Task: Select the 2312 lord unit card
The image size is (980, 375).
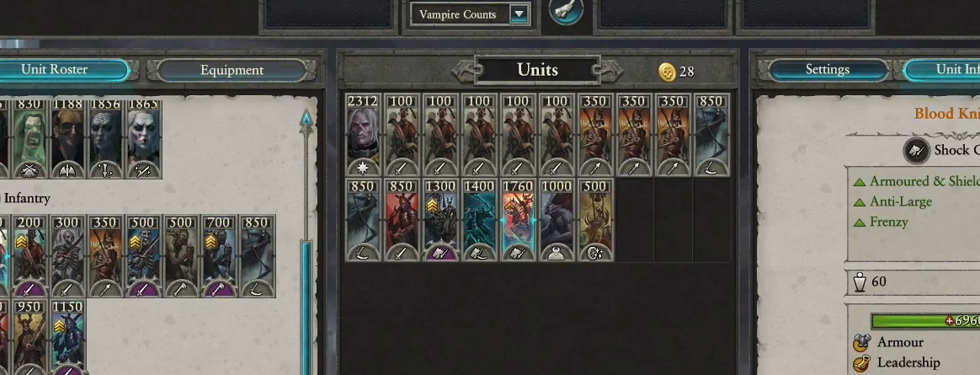Action: [x=363, y=135]
